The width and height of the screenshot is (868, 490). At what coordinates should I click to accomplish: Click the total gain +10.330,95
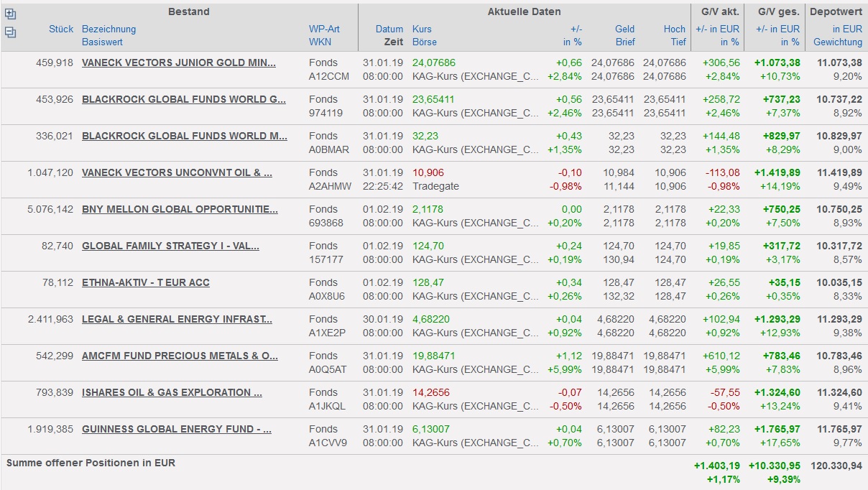pyautogui.click(x=775, y=466)
